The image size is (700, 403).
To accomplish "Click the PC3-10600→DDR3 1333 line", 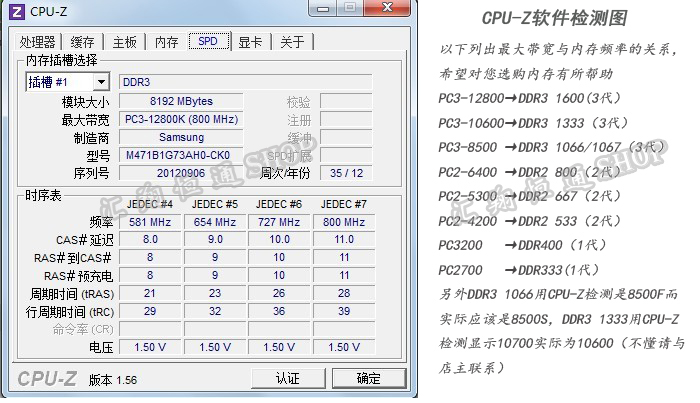I will click(533, 123).
